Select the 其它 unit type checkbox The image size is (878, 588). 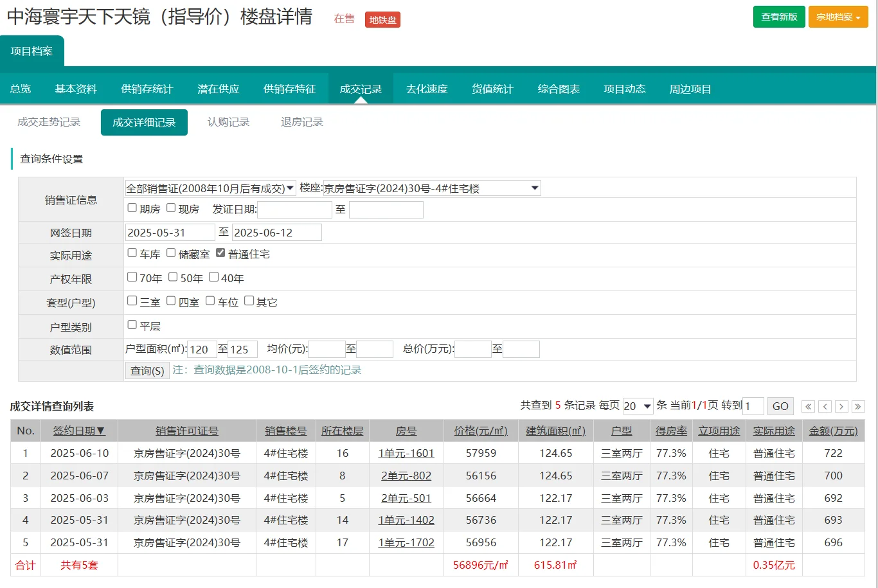pyautogui.click(x=249, y=300)
